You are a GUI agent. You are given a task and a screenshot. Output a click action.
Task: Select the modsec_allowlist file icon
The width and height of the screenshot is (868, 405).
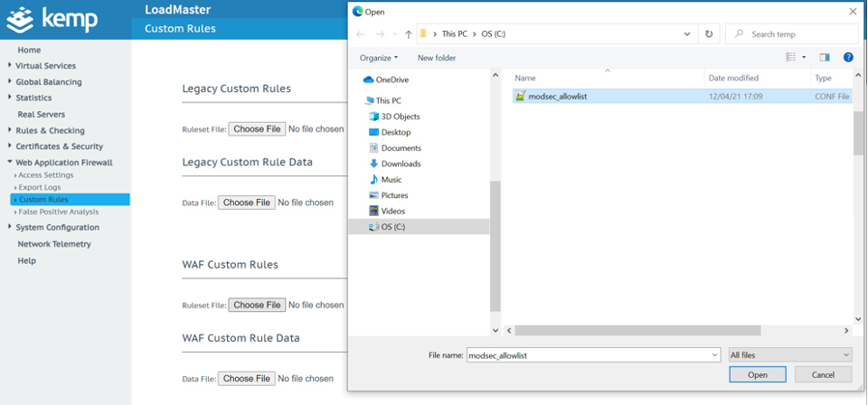point(520,96)
